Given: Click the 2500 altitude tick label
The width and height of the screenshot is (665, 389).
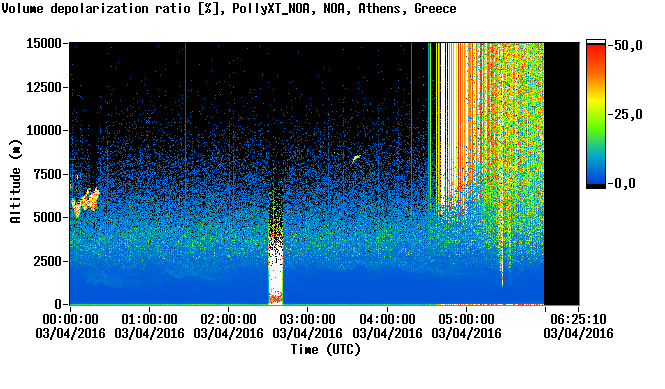Looking at the screenshot, I should pyautogui.click(x=48, y=261).
